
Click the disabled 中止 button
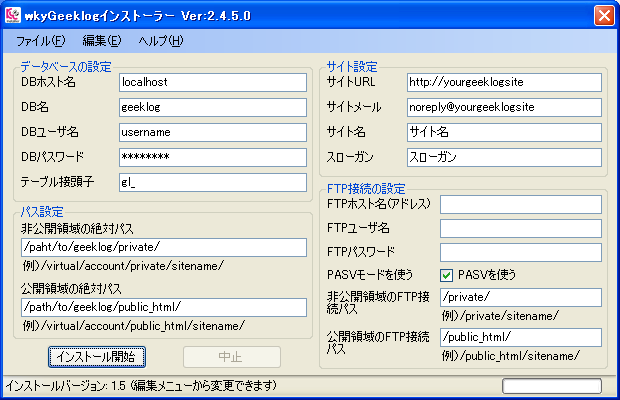pos(232,357)
